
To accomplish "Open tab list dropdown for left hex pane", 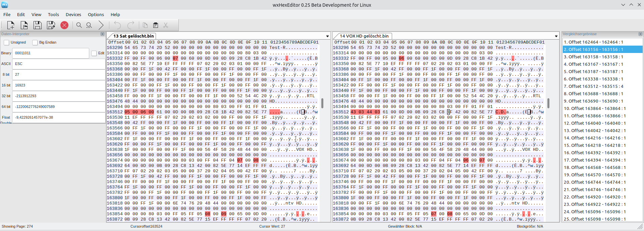I will [327, 36].
